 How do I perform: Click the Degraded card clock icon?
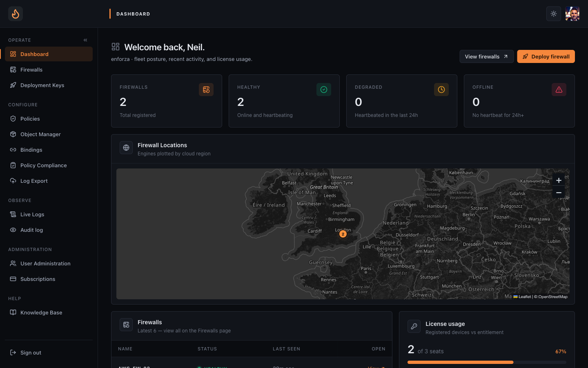click(x=441, y=90)
